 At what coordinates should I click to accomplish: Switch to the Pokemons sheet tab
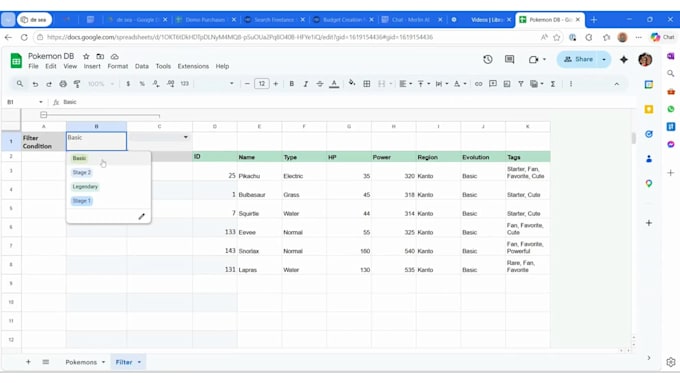[x=81, y=362]
